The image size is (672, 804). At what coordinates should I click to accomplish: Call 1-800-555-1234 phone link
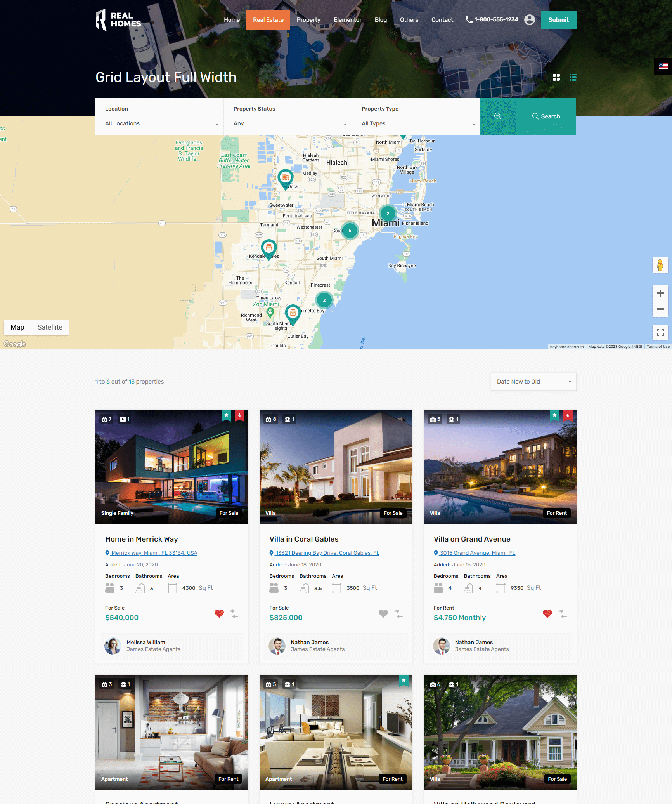pos(492,20)
